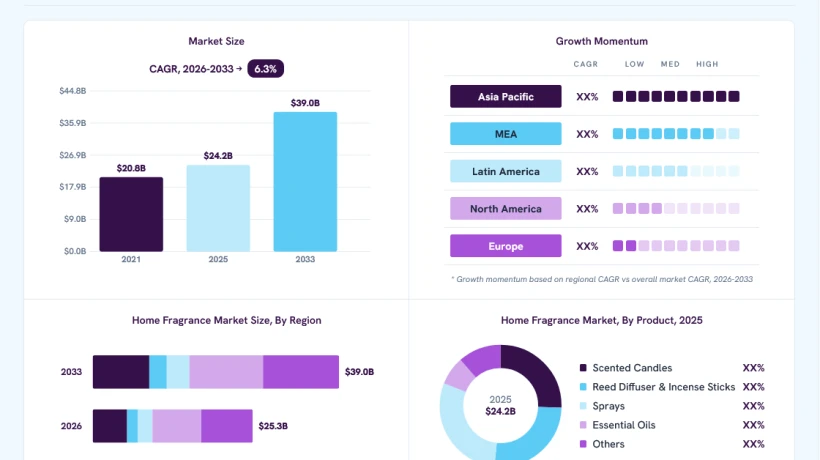Click the CAGR column header

point(585,64)
